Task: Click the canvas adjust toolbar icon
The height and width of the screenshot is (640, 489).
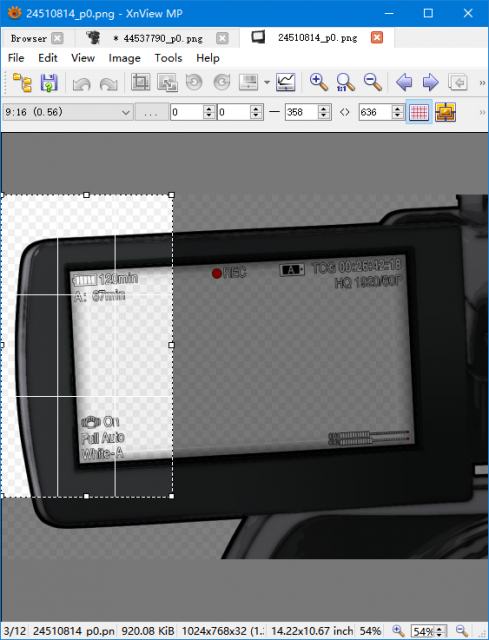Action: (x=249, y=82)
